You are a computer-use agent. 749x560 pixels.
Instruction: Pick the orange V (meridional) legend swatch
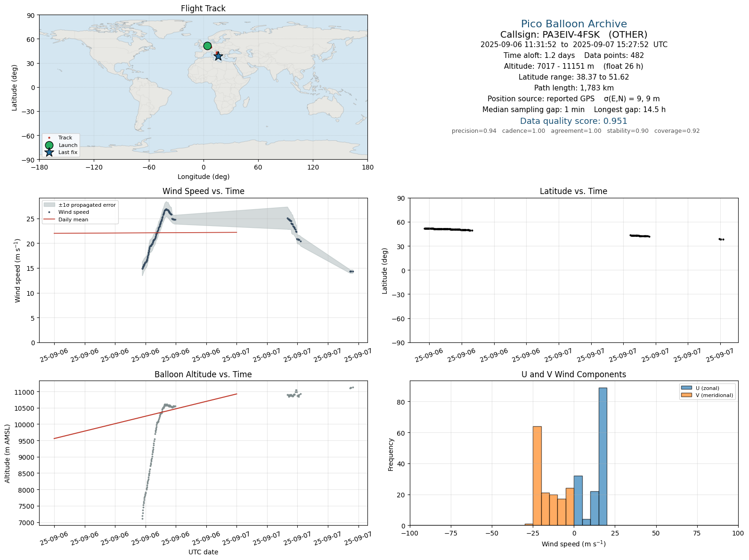[686, 395]
